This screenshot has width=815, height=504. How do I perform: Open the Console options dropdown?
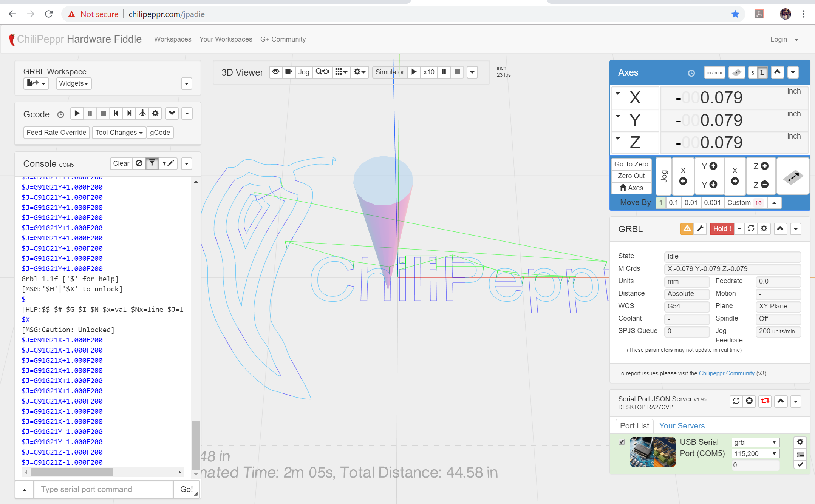[x=187, y=163]
